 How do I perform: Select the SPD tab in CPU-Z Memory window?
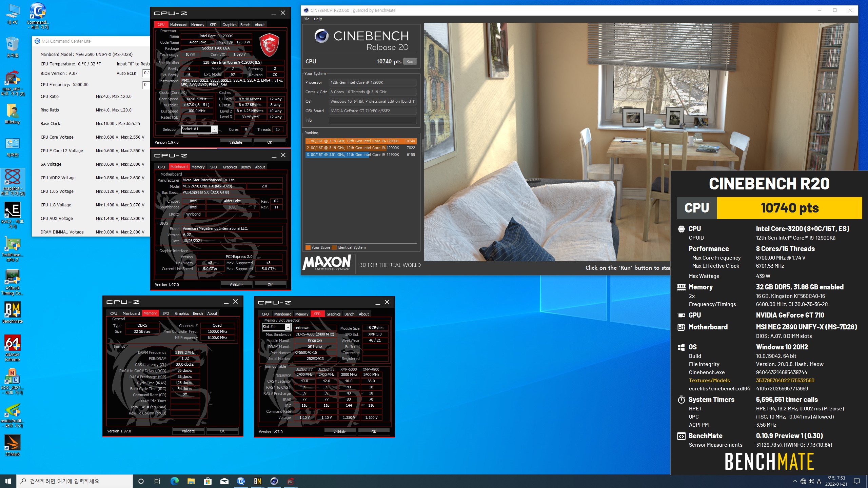pos(166,313)
